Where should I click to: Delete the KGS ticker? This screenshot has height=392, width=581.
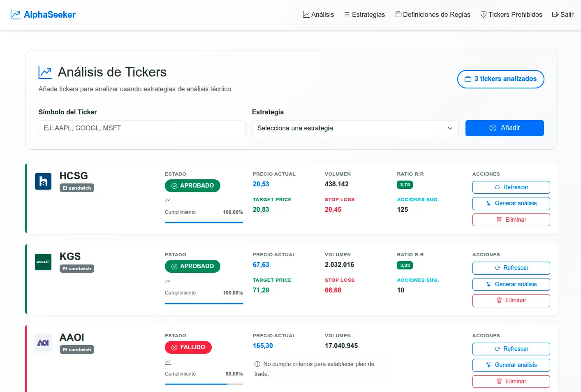(x=511, y=300)
